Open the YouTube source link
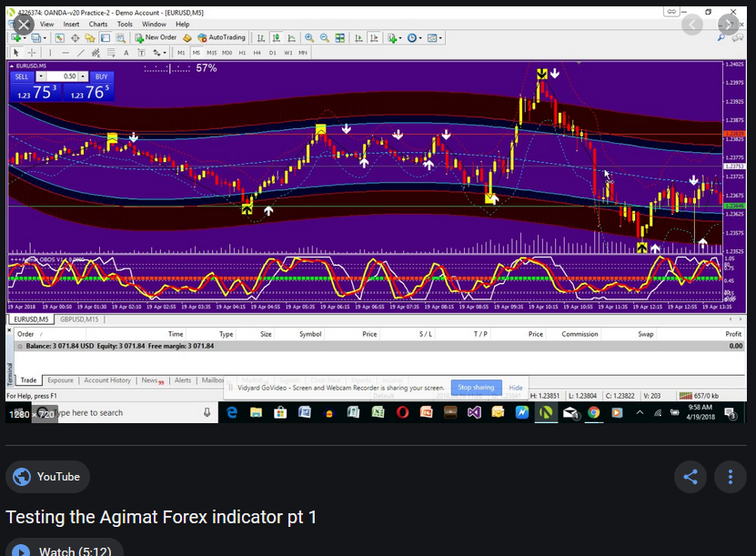The height and width of the screenshot is (556, 756). pyautogui.click(x=47, y=477)
